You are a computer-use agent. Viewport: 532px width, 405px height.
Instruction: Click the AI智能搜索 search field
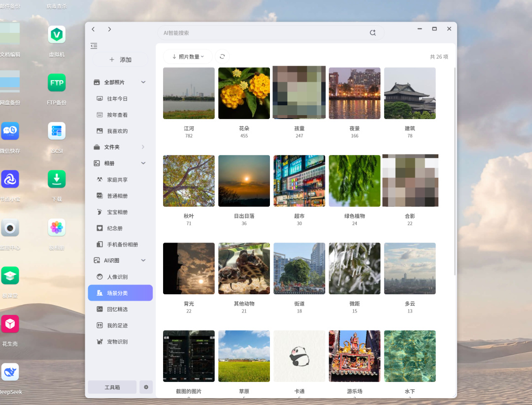point(271,33)
